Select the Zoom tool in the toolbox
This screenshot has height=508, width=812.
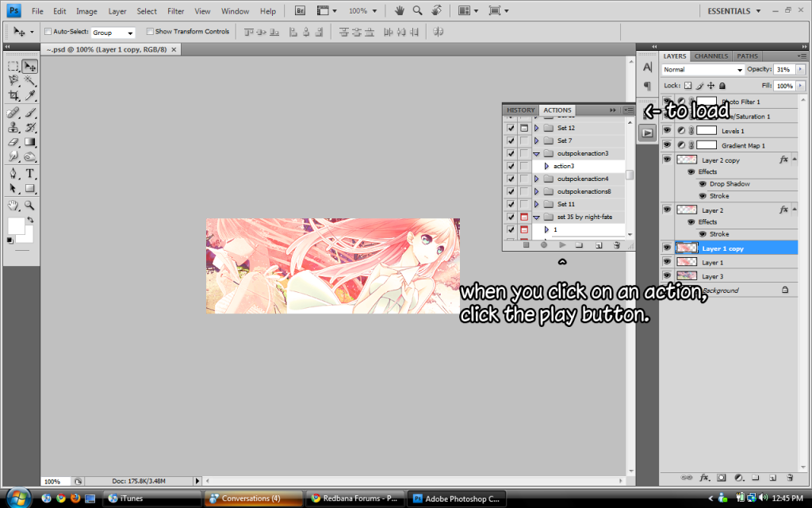coord(29,206)
